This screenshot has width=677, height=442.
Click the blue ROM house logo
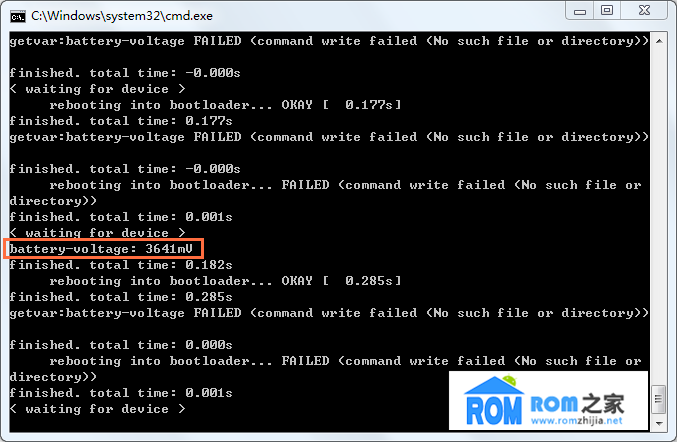pos(494,401)
